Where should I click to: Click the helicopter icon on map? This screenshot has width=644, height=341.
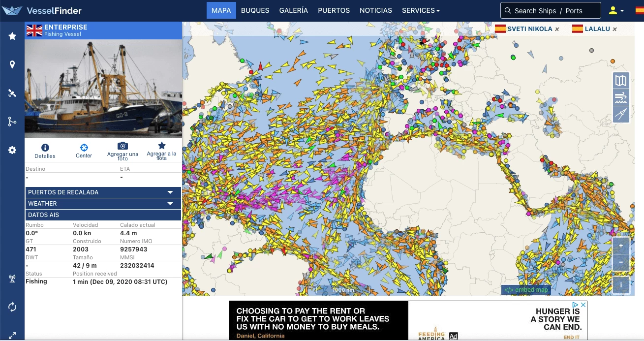click(424, 41)
